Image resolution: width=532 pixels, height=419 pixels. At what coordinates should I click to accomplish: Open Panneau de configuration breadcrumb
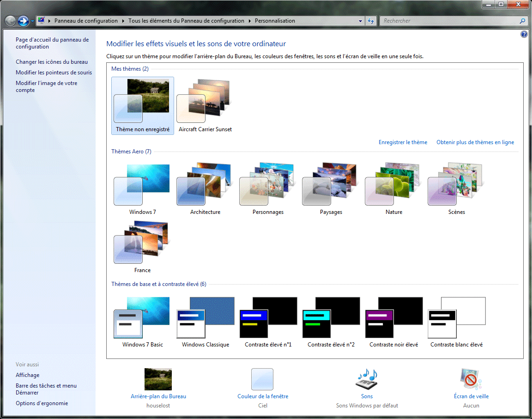pos(86,21)
